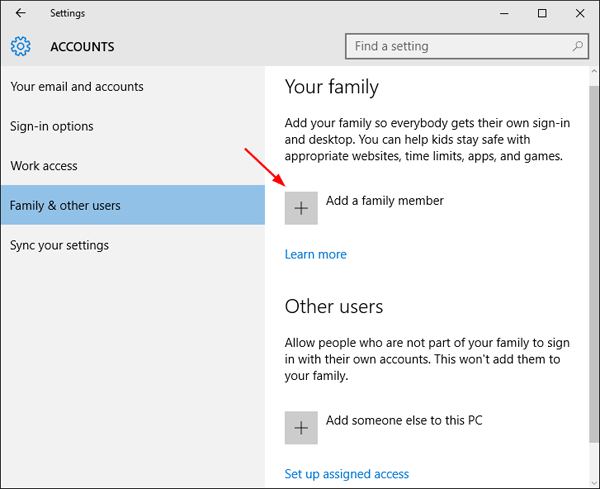Click the 'Add a family member' label

385,201
